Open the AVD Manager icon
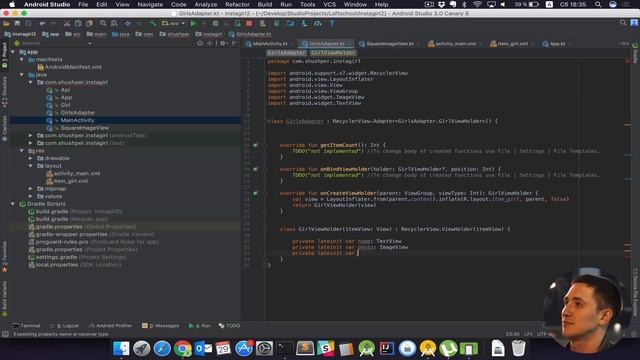 pos(263,24)
